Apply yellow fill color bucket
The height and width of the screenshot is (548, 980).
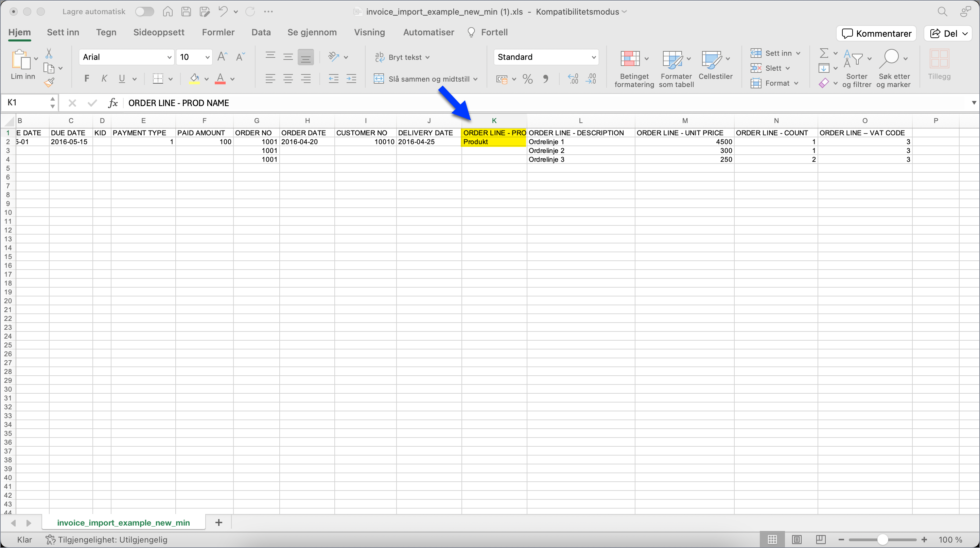[x=194, y=79]
